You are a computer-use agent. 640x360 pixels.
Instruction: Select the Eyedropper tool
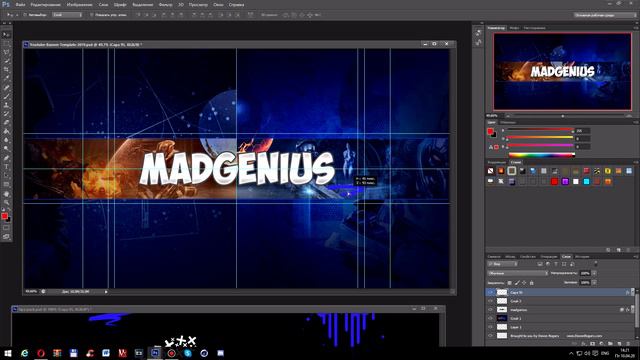[6, 78]
